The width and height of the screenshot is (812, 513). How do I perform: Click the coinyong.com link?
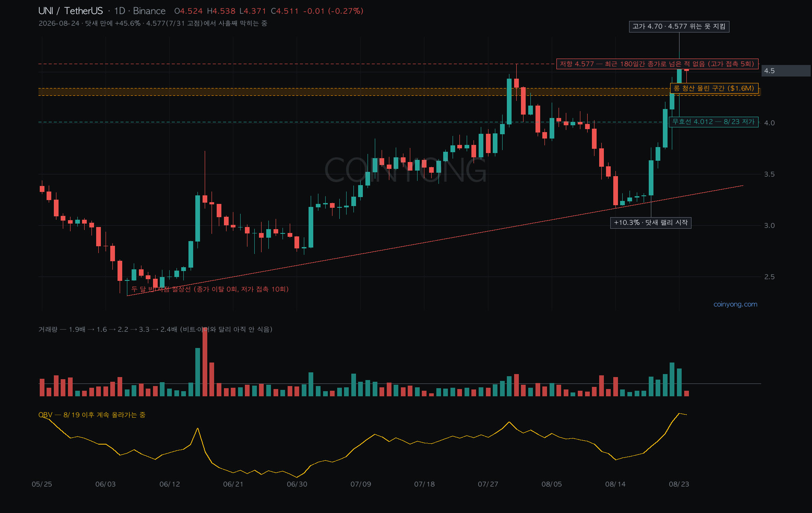(x=735, y=304)
